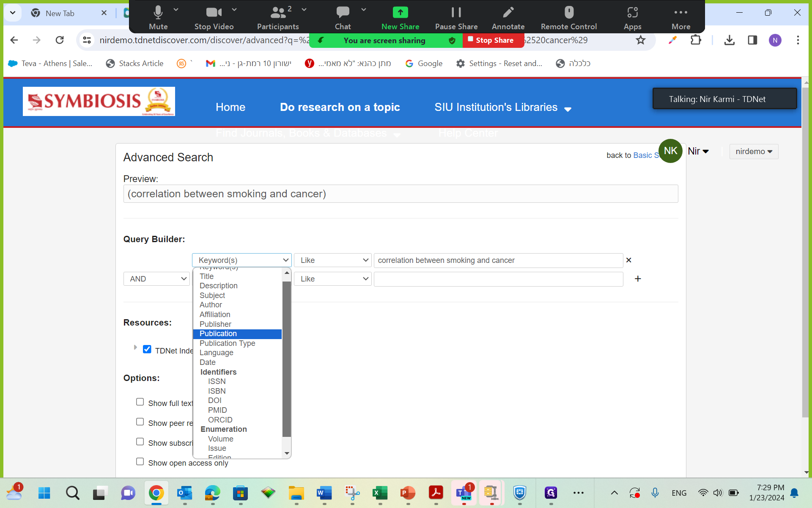Enable Show open access only
The width and height of the screenshot is (812, 508).
point(140,462)
